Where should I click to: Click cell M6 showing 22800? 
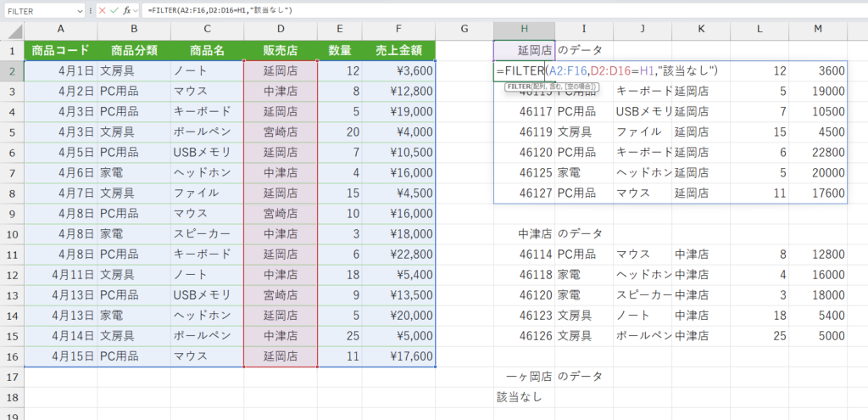pos(818,153)
